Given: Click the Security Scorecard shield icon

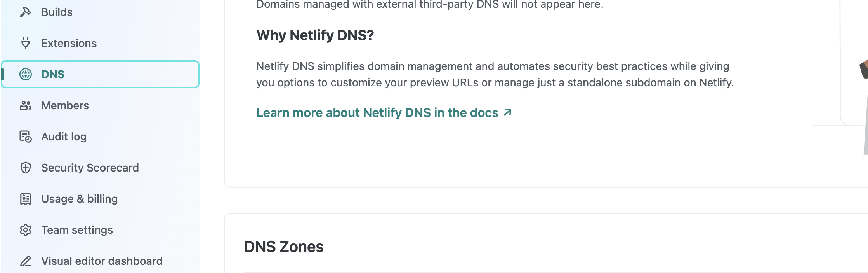Looking at the screenshot, I should 26,168.
